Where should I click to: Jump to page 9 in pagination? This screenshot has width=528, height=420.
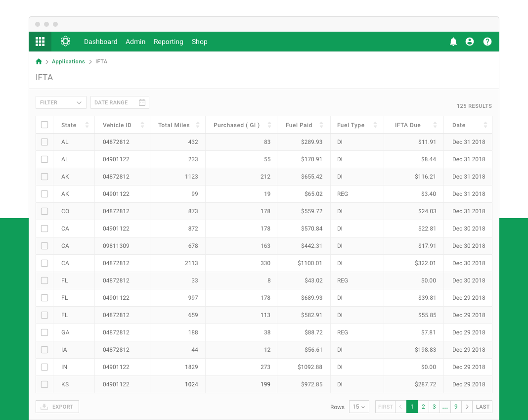pyautogui.click(x=456, y=407)
